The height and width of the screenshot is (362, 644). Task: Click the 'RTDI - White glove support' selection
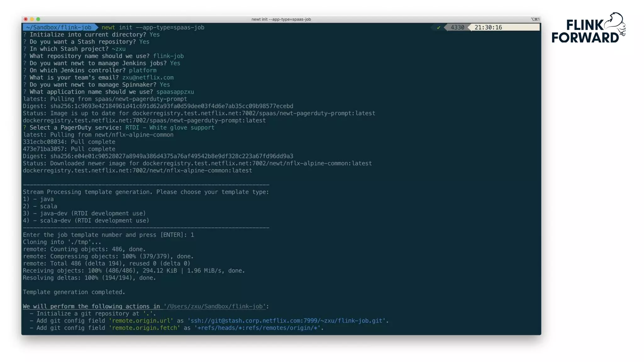tap(170, 128)
